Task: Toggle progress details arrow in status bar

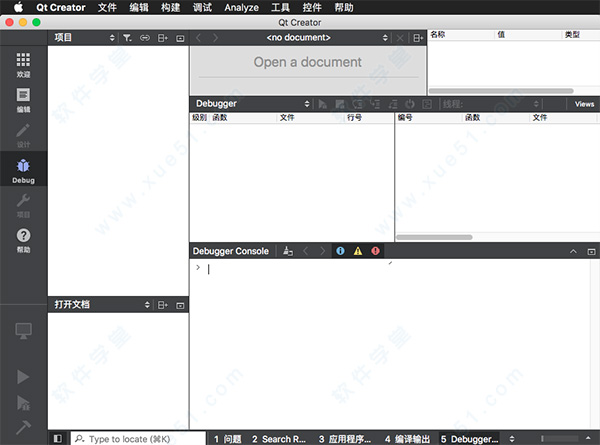Action: (588, 438)
